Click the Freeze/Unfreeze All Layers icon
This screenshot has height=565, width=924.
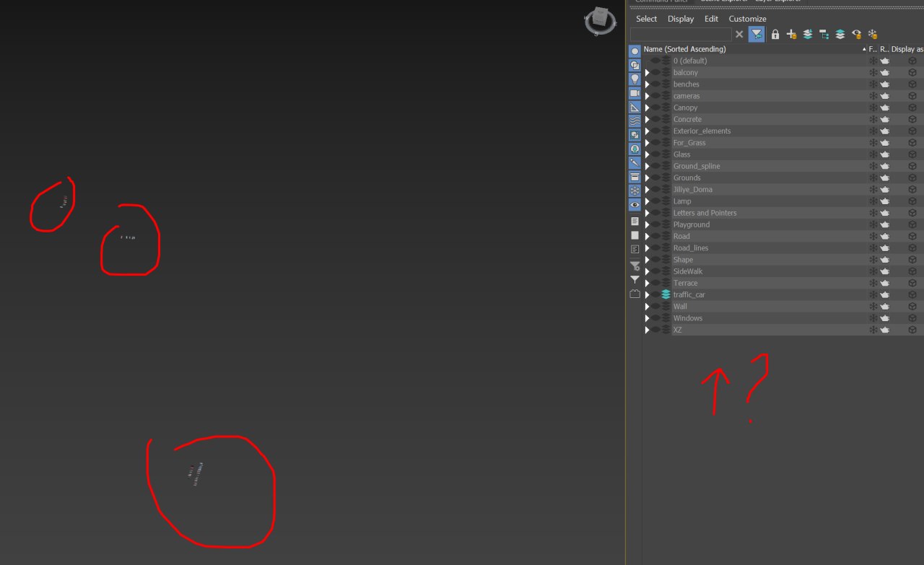click(x=873, y=34)
